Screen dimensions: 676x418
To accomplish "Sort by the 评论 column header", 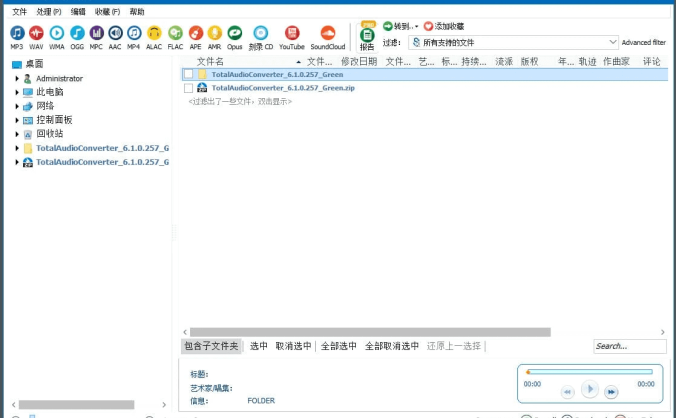I will 651,62.
